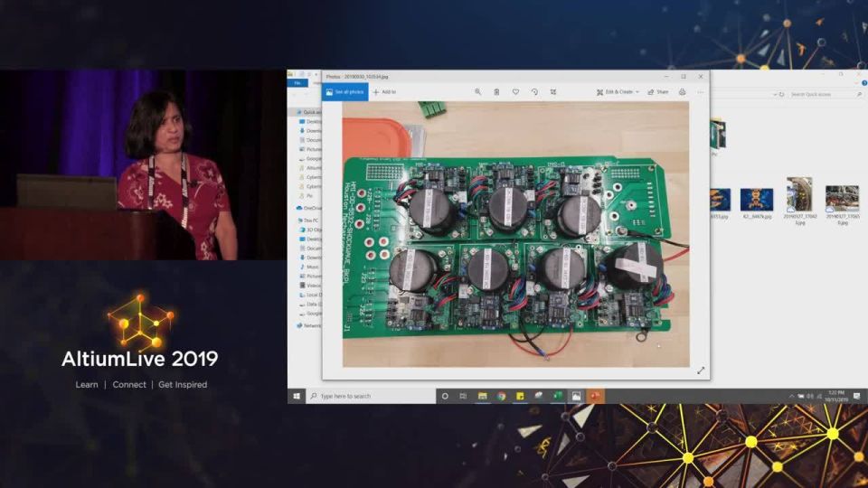The image size is (868, 488).
Task: Open Explorer help question mark icon
Action: click(x=864, y=83)
